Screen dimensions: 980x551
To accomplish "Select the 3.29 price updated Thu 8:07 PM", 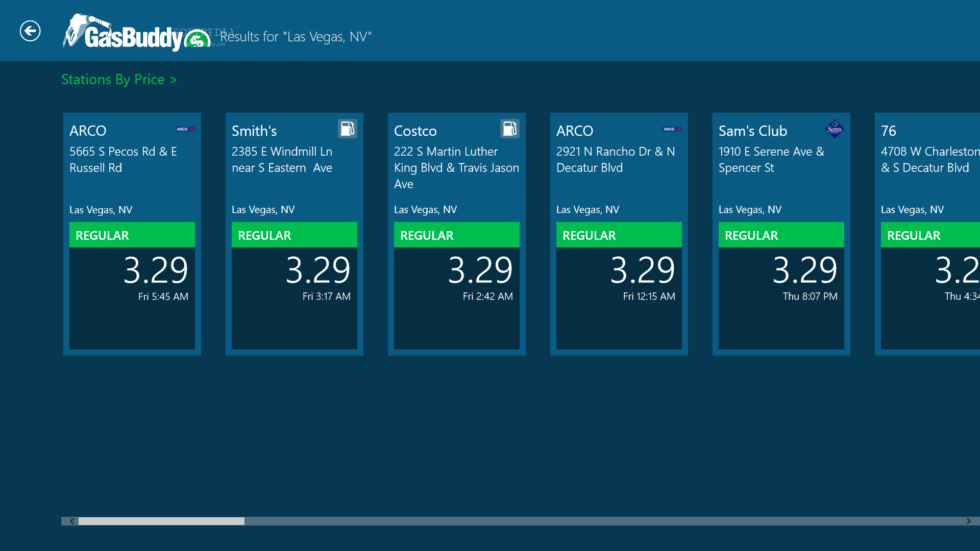I will [805, 270].
